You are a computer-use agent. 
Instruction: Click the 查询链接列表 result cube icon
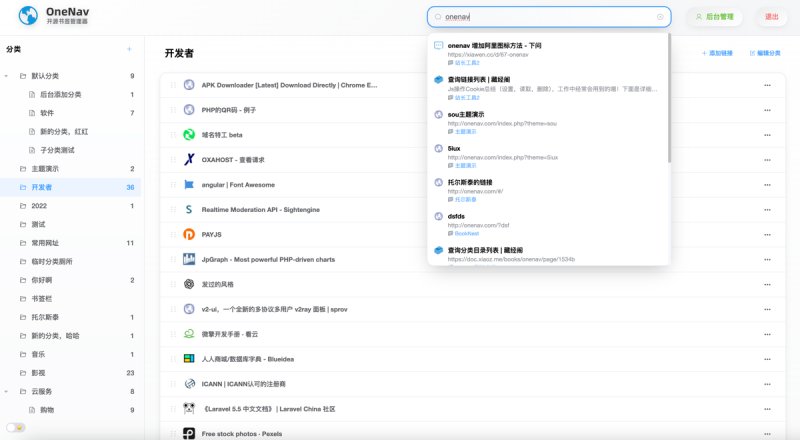(438, 80)
